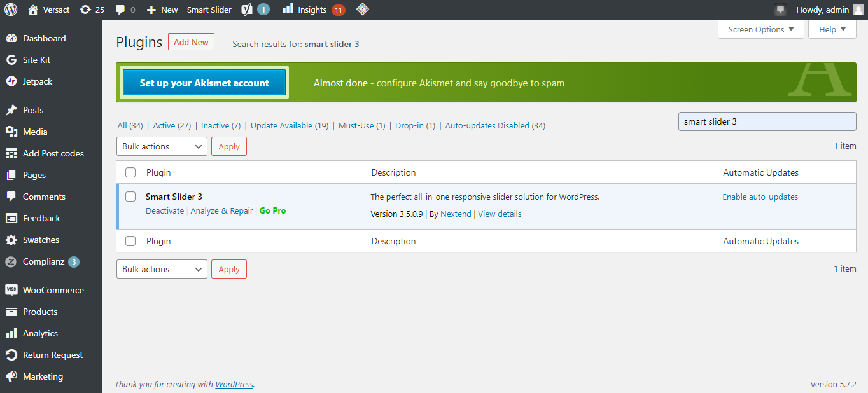Filter plugins by Must-Use (1)
Image resolution: width=868 pixels, height=393 pixels.
point(361,126)
